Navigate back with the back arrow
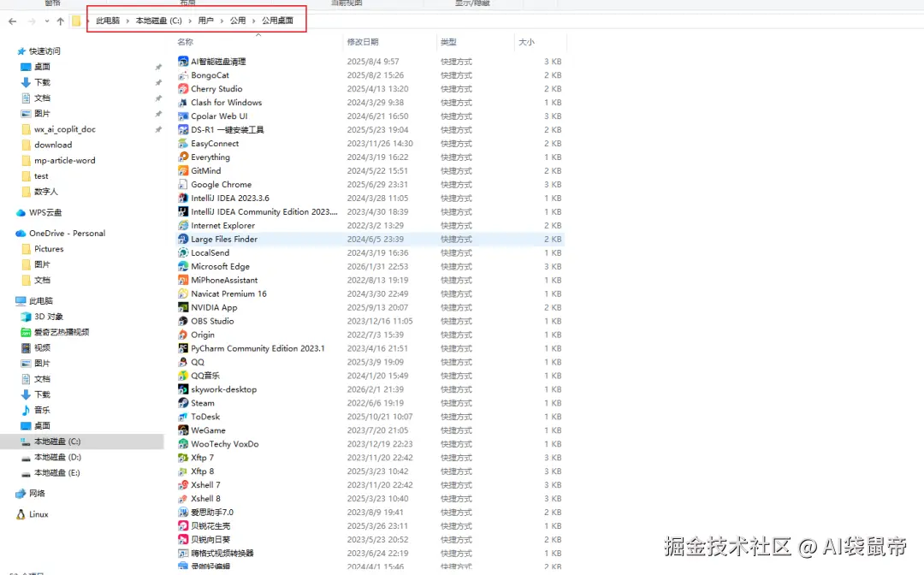The image size is (924, 575). tap(12, 21)
